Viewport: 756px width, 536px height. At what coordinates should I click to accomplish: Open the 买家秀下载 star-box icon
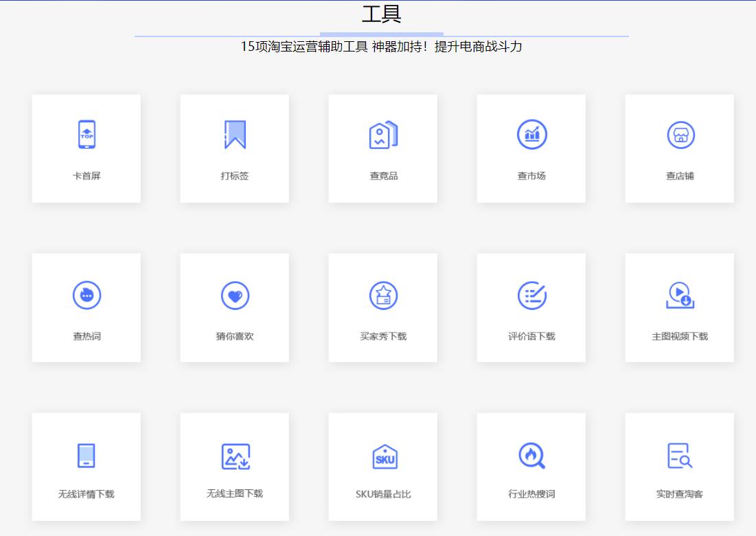pyautogui.click(x=383, y=294)
